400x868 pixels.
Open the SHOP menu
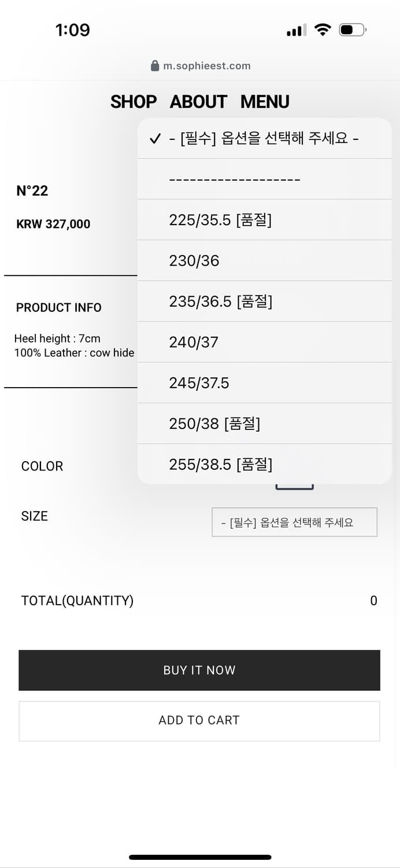tap(134, 102)
